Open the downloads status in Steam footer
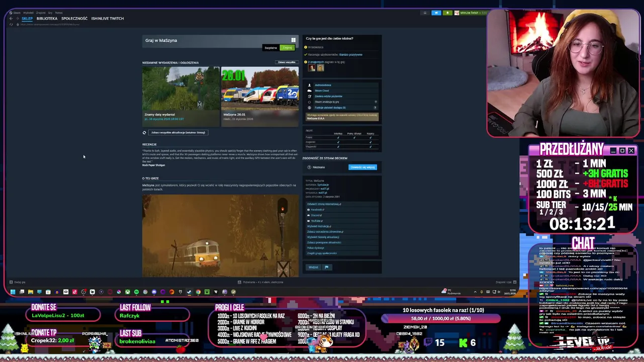This screenshot has width=644, height=362. click(x=261, y=282)
